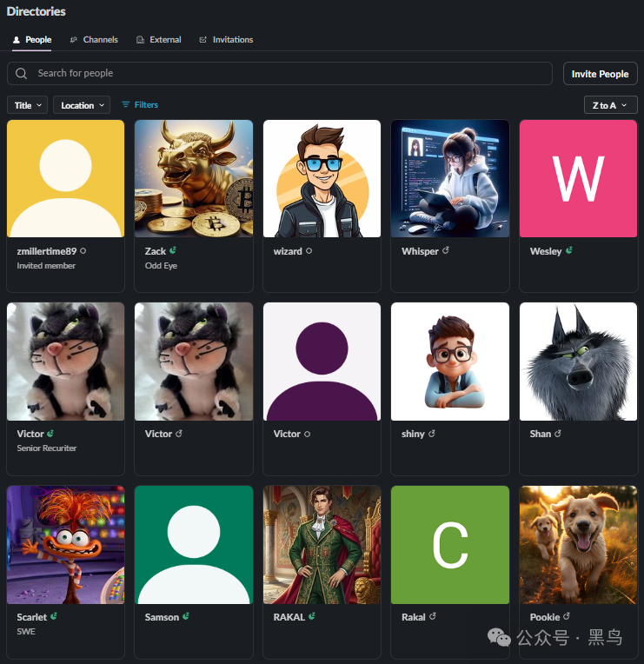
Task: Click the Filters funnel icon
Action: pyautogui.click(x=125, y=104)
